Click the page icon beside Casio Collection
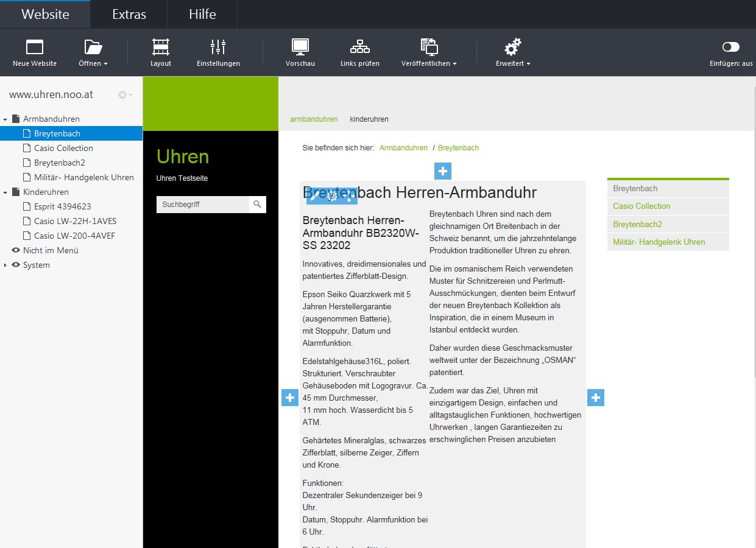The width and height of the screenshot is (756, 548). pos(27,148)
